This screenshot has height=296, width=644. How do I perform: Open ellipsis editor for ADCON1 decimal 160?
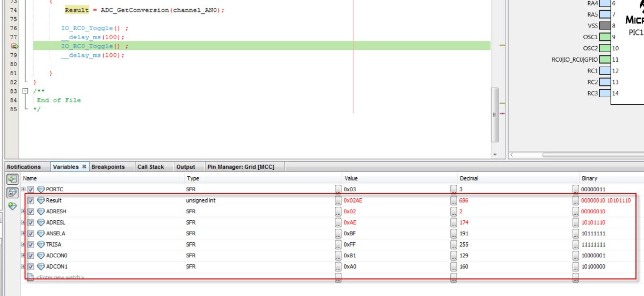(454, 266)
